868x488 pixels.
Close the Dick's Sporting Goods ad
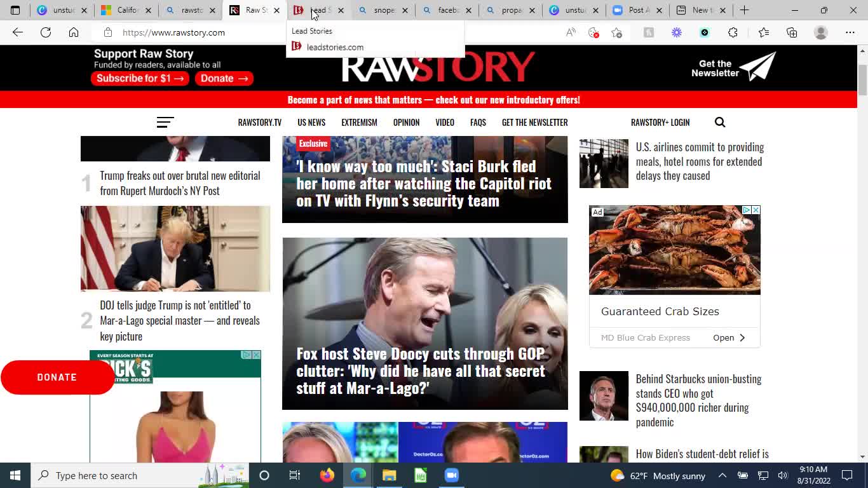pyautogui.click(x=256, y=355)
